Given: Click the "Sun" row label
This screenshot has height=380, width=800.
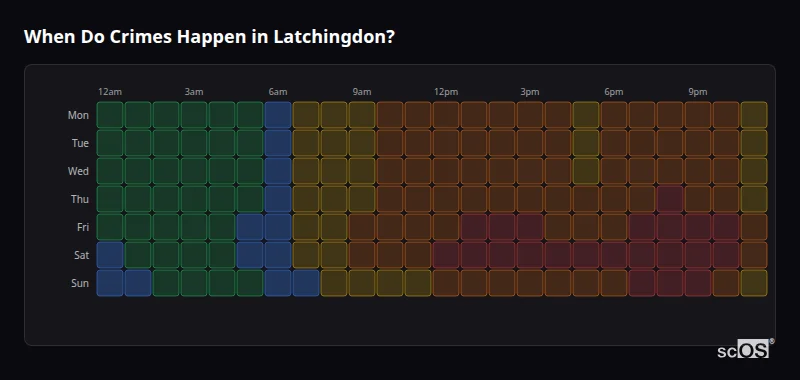Looking at the screenshot, I should (80, 284).
